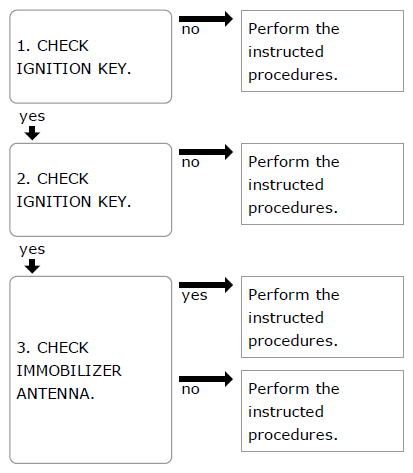Click the 'yes' label under step 2
The width and height of the screenshot is (413, 473).
(32, 250)
